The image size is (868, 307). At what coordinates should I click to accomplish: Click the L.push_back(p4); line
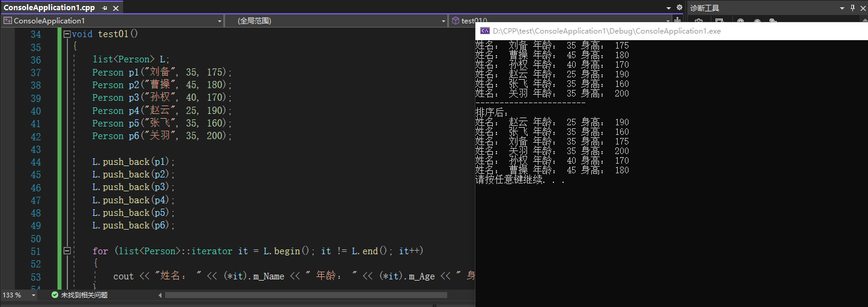[133, 200]
